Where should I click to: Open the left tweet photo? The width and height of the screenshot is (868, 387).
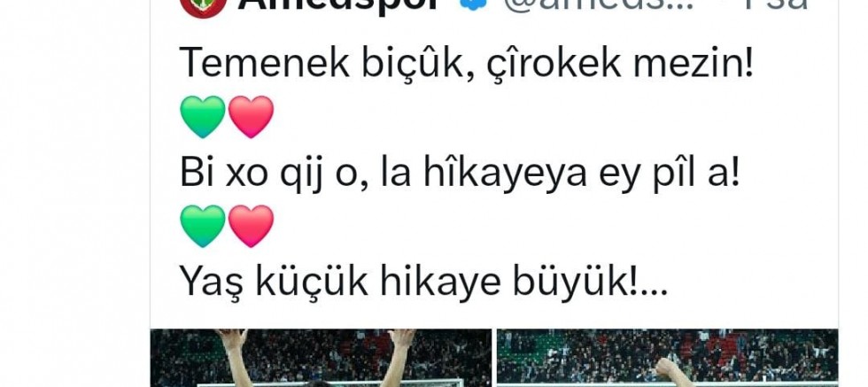pyautogui.click(x=321, y=358)
